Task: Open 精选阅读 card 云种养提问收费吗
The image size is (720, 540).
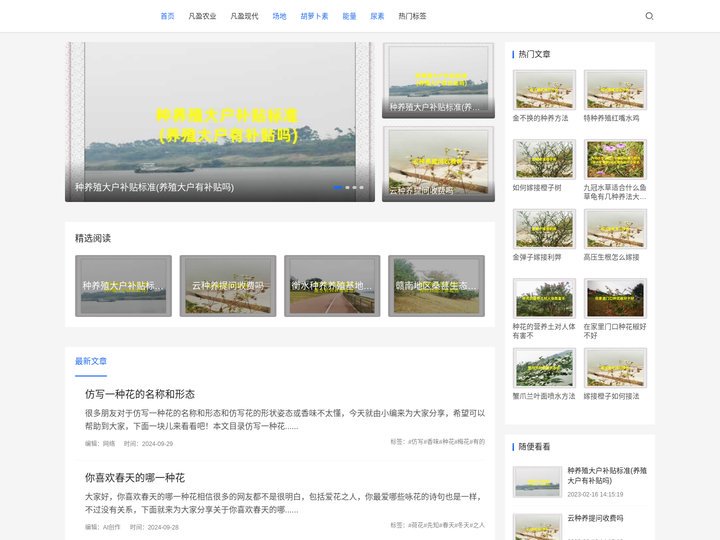Action: (228, 286)
